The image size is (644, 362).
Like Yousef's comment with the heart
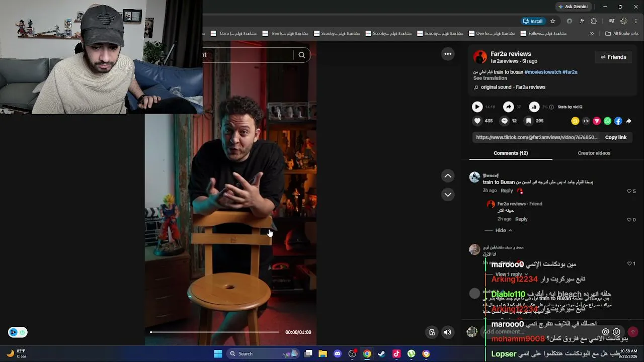[x=629, y=191]
